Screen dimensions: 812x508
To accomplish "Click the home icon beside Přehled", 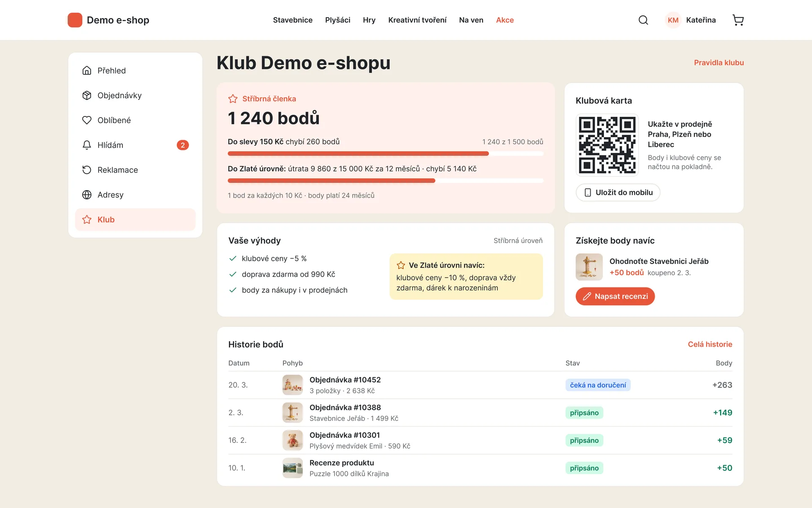I will pos(87,71).
